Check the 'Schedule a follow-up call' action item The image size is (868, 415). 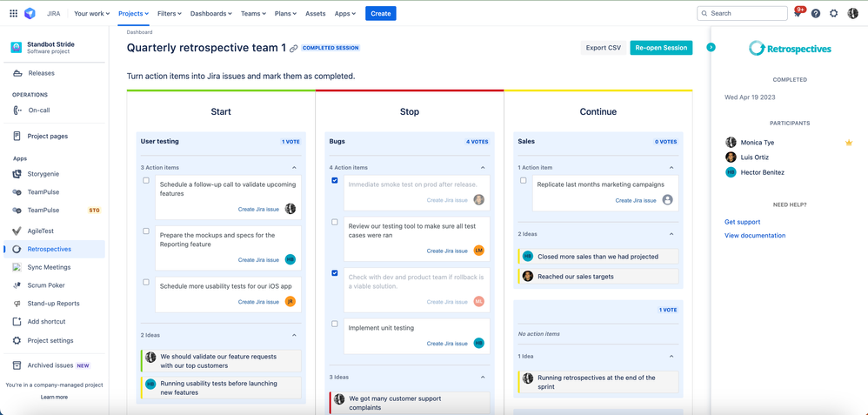tap(146, 180)
